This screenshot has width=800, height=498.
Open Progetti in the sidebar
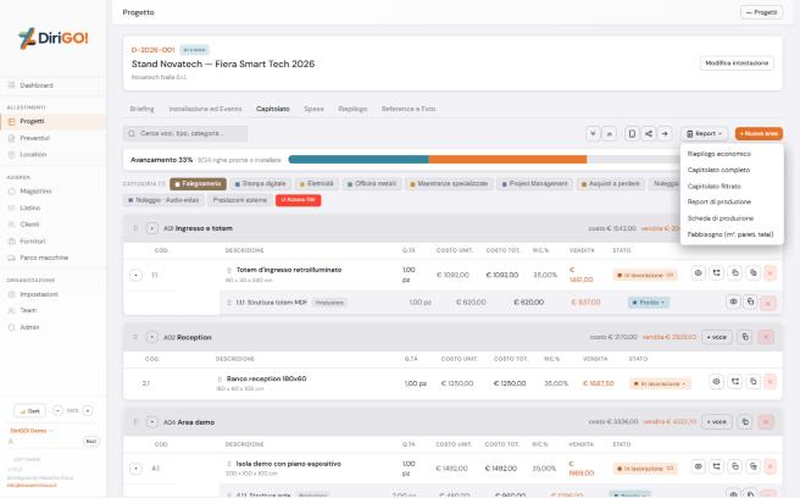pyautogui.click(x=53, y=121)
